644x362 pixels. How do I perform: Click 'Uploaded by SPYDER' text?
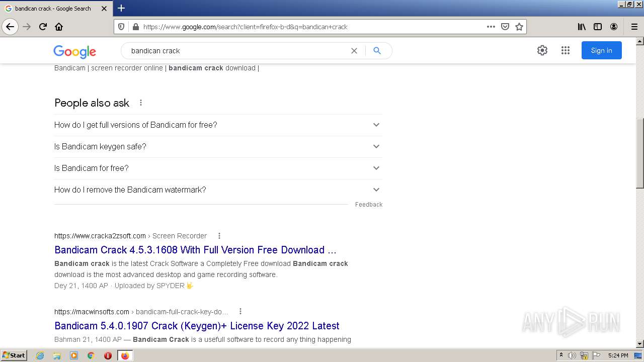tap(149, 286)
